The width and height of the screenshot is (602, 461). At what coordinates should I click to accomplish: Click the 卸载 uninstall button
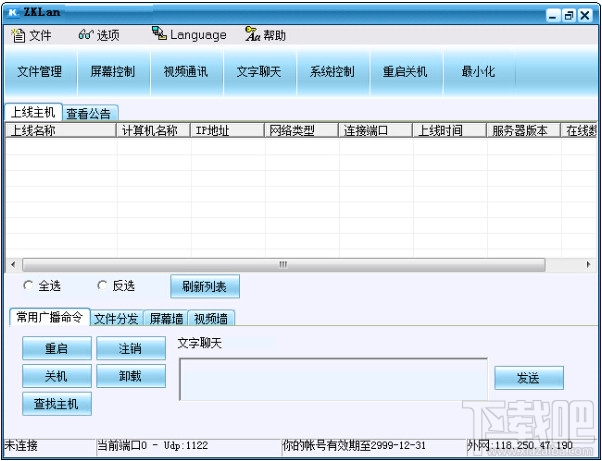click(x=131, y=376)
